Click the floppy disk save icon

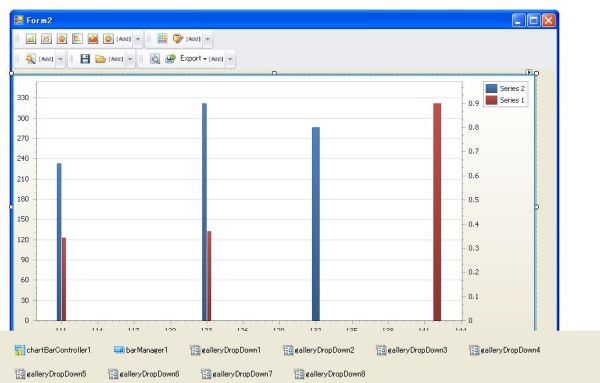pyautogui.click(x=85, y=59)
